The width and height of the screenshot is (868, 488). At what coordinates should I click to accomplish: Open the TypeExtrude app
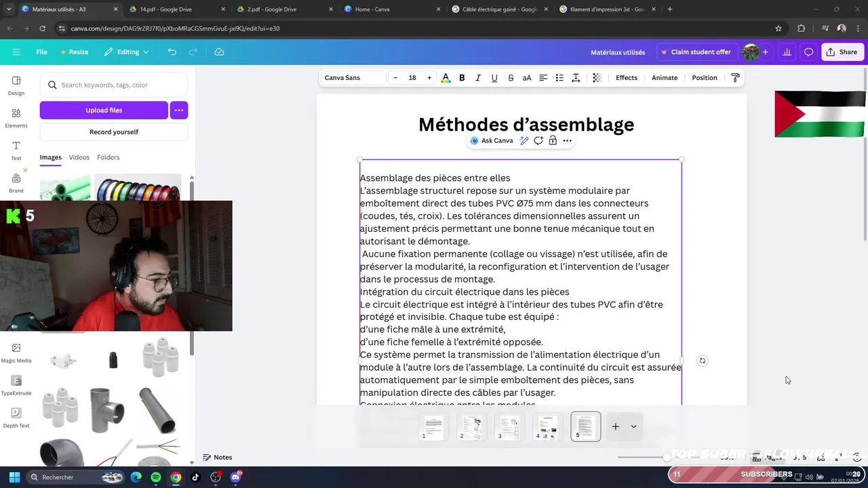(16, 386)
